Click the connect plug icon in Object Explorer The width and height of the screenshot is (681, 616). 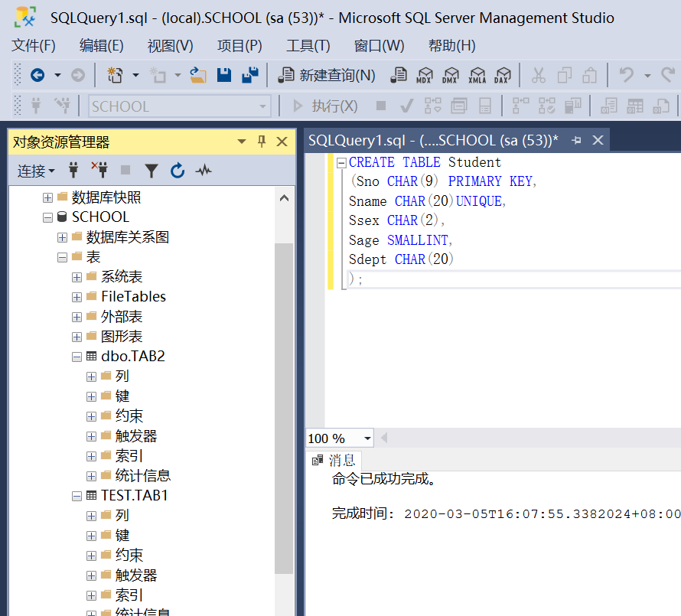73,171
